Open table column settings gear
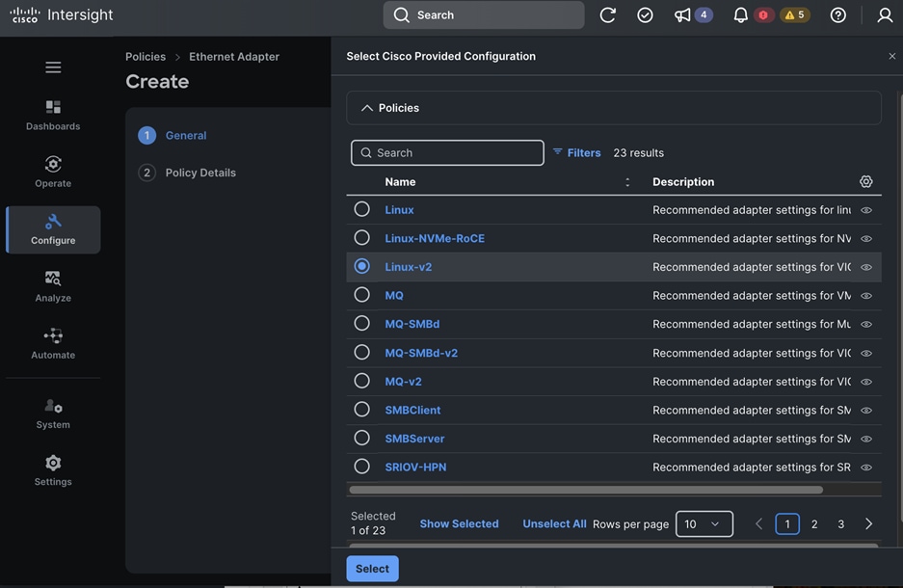 coord(865,182)
